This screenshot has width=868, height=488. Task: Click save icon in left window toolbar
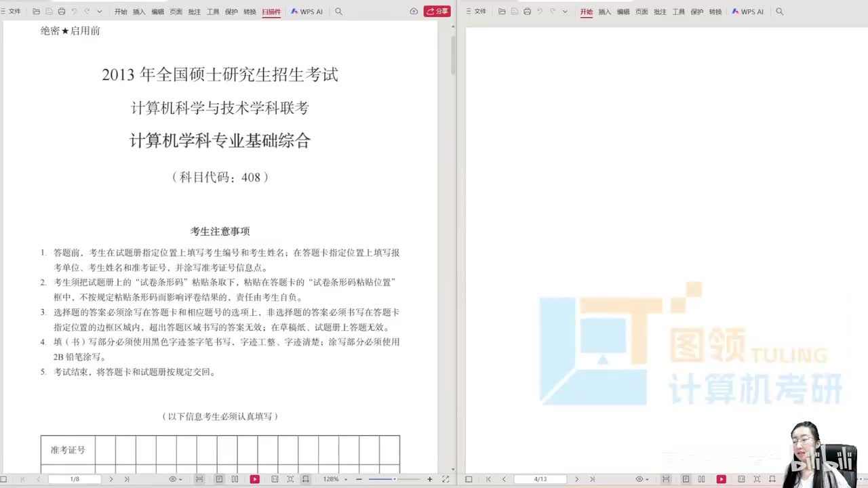click(49, 12)
